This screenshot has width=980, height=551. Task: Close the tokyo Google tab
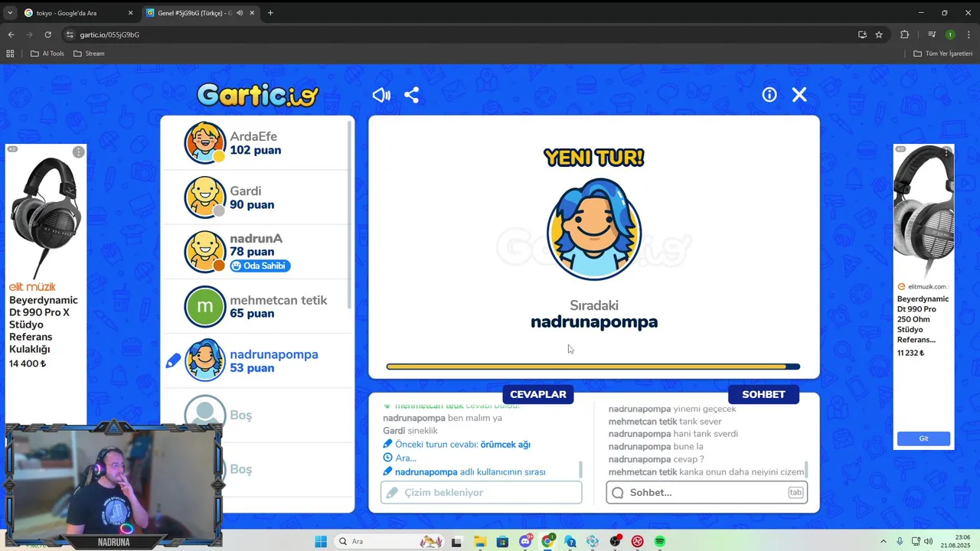pos(130,13)
